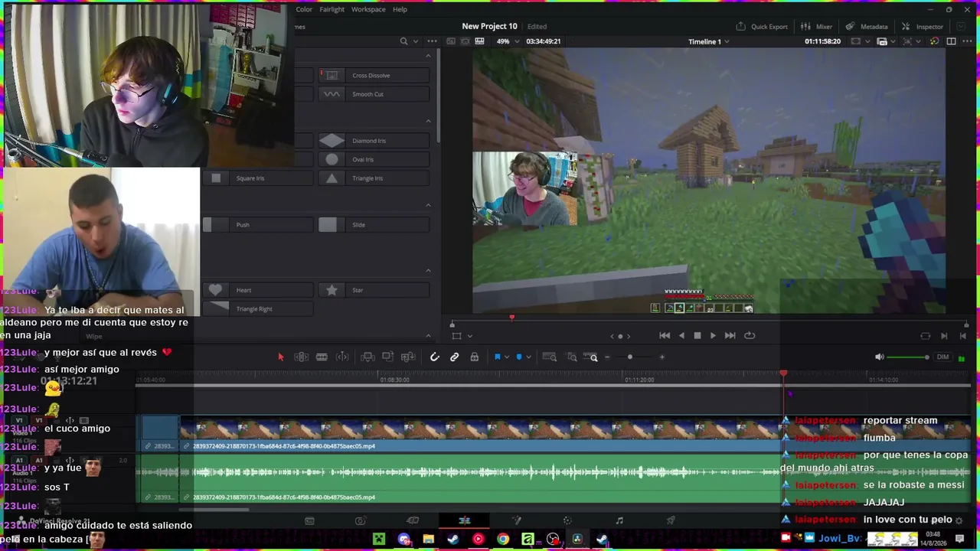This screenshot has height=551, width=980.
Task: Toggle the Metadata panel
Action: [x=867, y=27]
